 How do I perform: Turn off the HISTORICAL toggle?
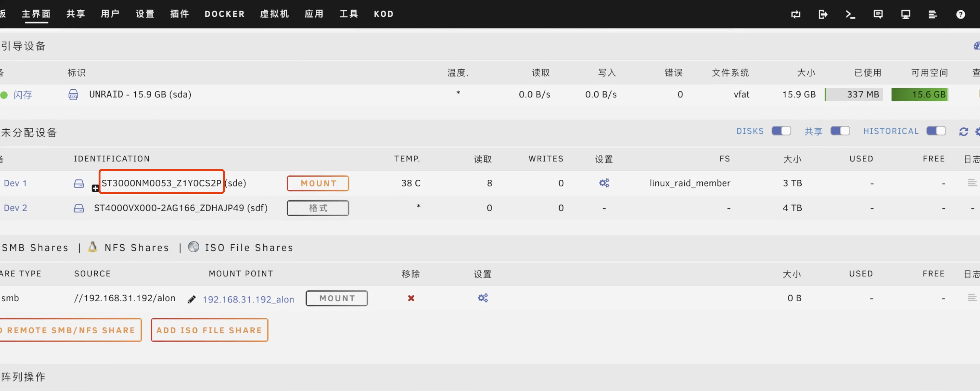(936, 131)
